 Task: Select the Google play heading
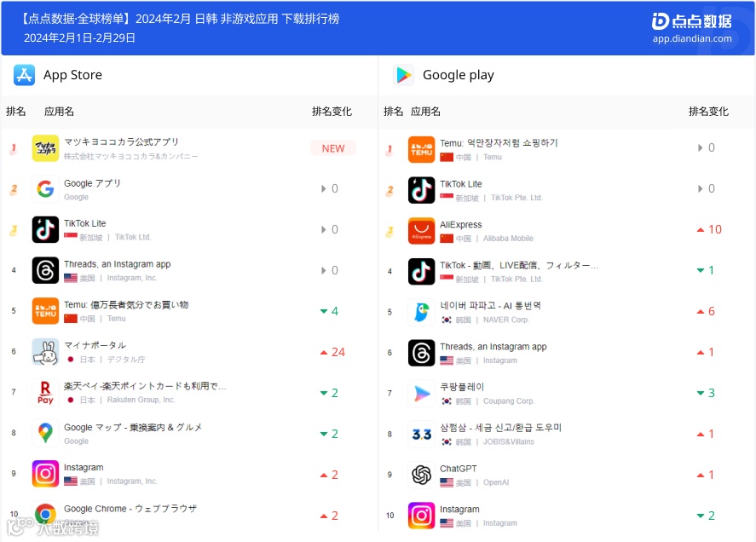point(458,75)
